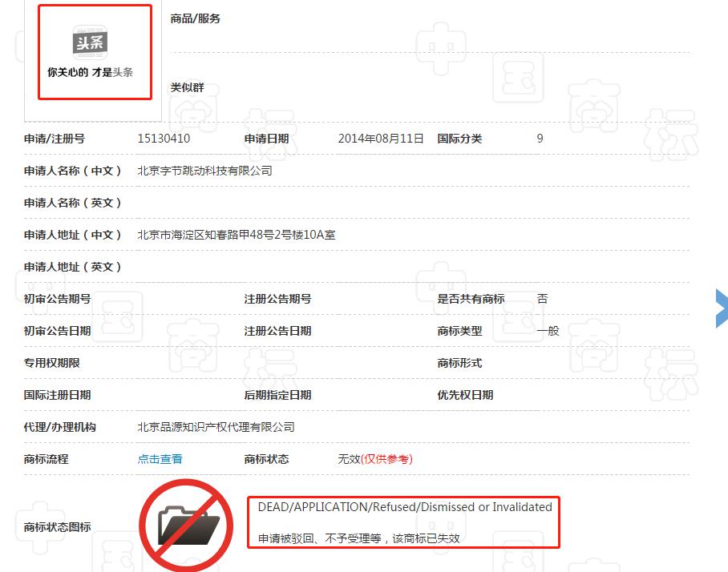Click the application number 15130410

(x=164, y=139)
